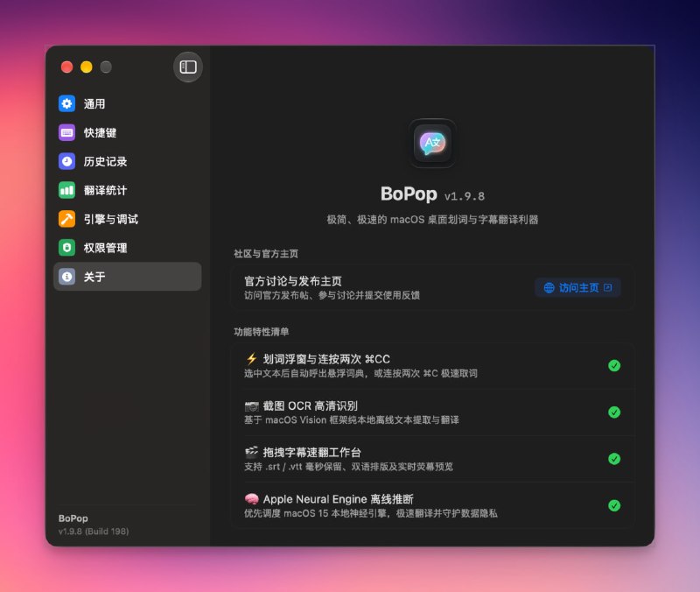
Task: Click the clock icon for 历史记录
Action: 67,161
